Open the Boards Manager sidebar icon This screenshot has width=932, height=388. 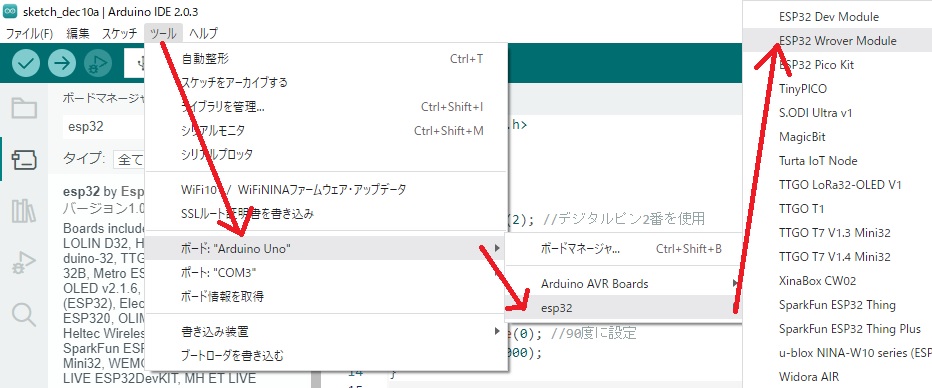click(x=24, y=160)
